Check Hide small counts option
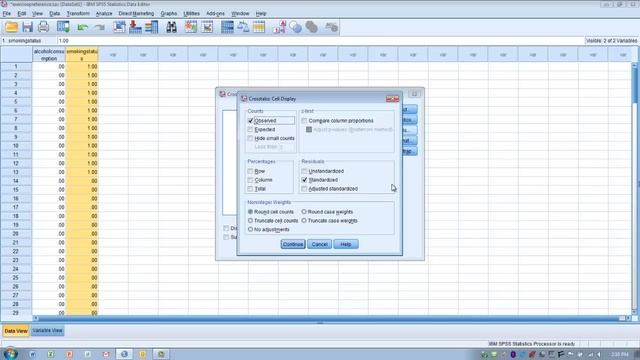Screen dimensions: 640x360 (250, 138)
